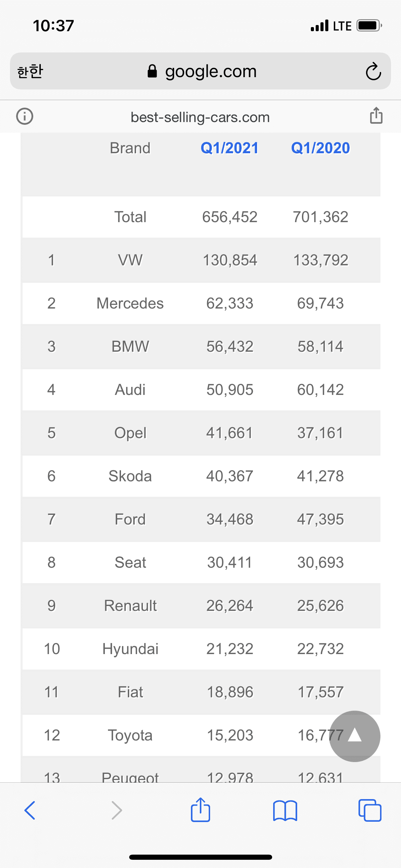Screen dimensions: 401x868
Task: Show all open tabs
Action: [369, 810]
